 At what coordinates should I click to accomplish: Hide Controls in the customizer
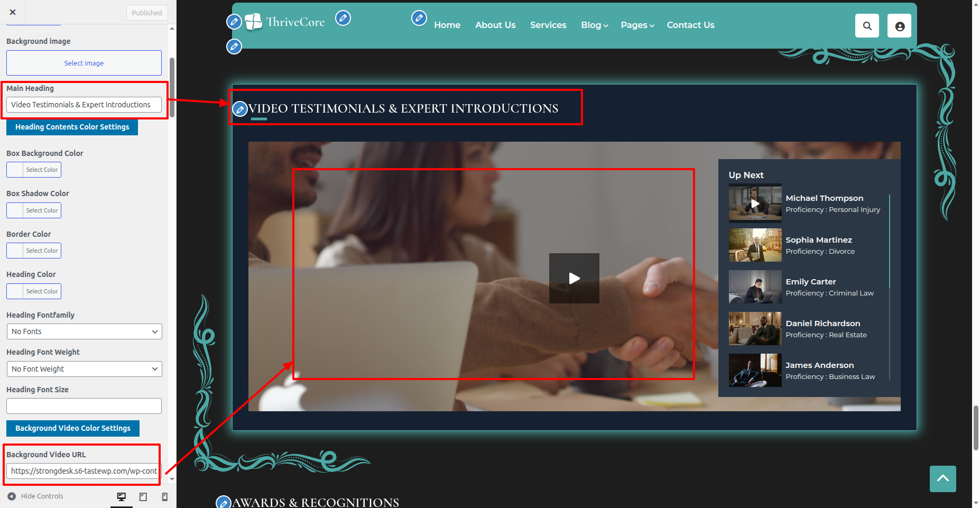pyautogui.click(x=35, y=496)
